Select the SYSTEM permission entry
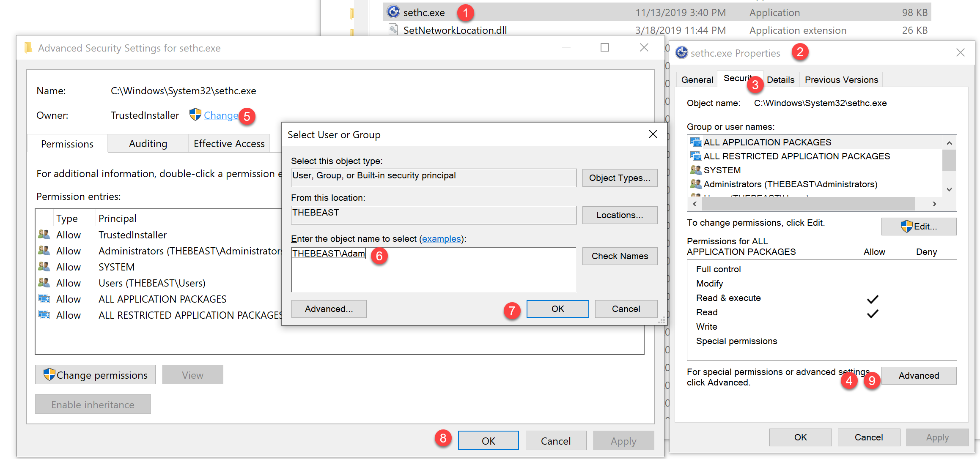The width and height of the screenshot is (980, 459). [x=159, y=267]
